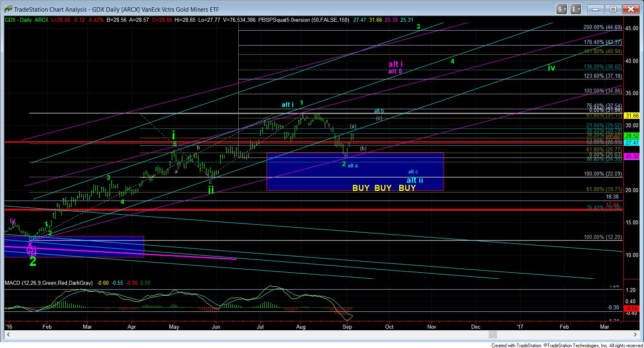Click 'Jun' on the time axis

click(x=216, y=327)
